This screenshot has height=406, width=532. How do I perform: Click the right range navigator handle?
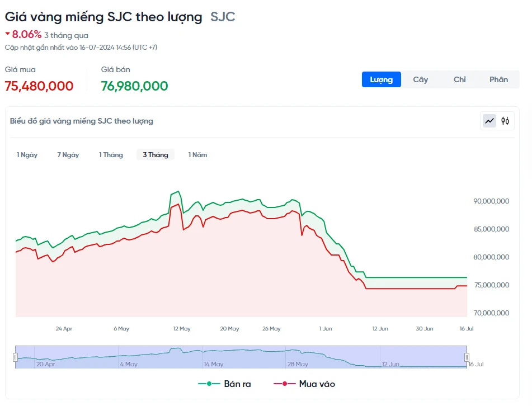(467, 357)
